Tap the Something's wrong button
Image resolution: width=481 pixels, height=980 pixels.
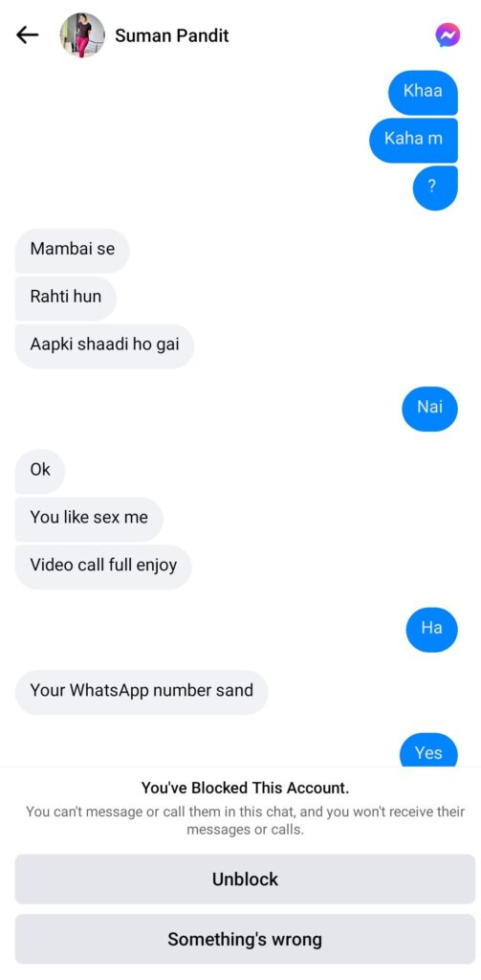coord(245,939)
